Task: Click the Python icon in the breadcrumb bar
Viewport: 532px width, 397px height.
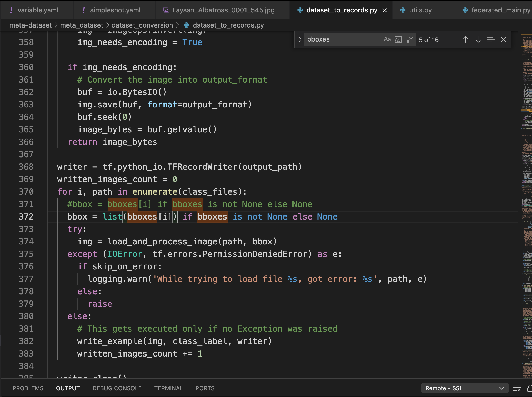Action: coord(186,25)
